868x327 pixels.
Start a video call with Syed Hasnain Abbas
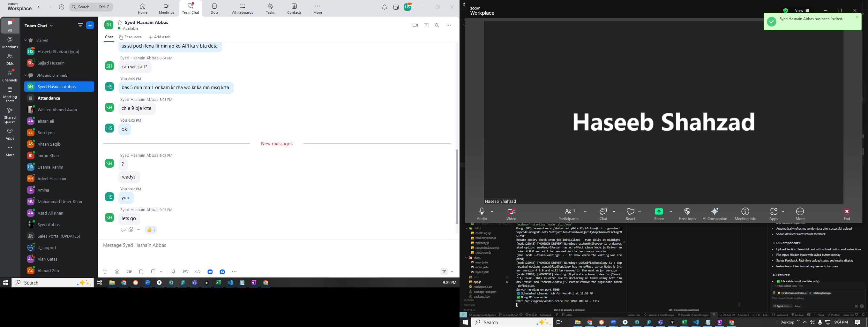coord(415,25)
